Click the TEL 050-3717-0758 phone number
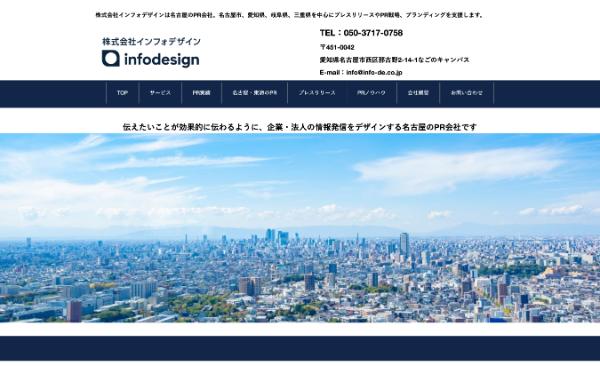 pos(361,33)
